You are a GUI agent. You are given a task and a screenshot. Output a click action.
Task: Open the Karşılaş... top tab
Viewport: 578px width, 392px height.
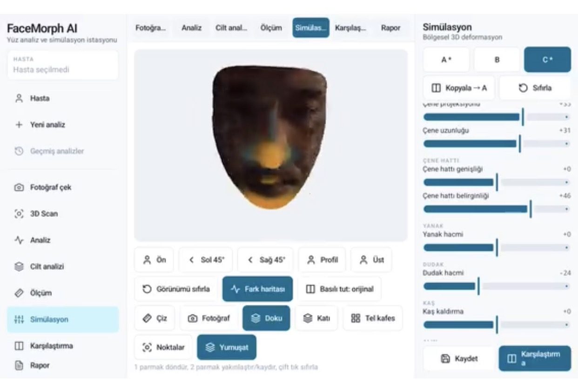[351, 28]
